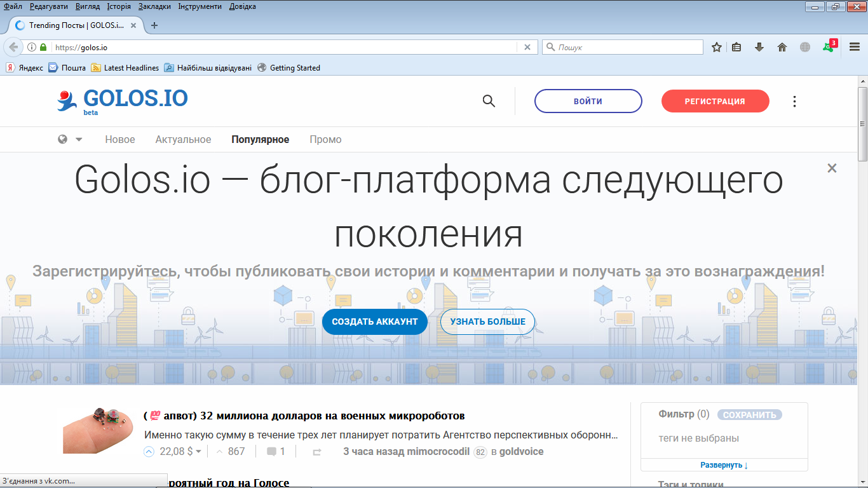Switch to Актуальное feed tab

(x=183, y=139)
